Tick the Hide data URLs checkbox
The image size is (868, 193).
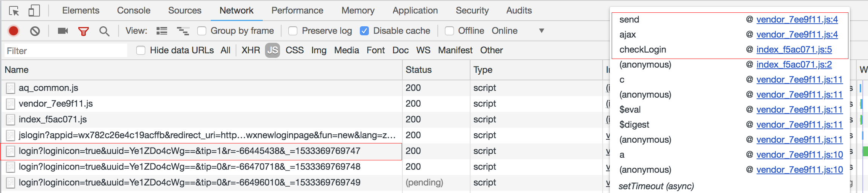coord(141,50)
